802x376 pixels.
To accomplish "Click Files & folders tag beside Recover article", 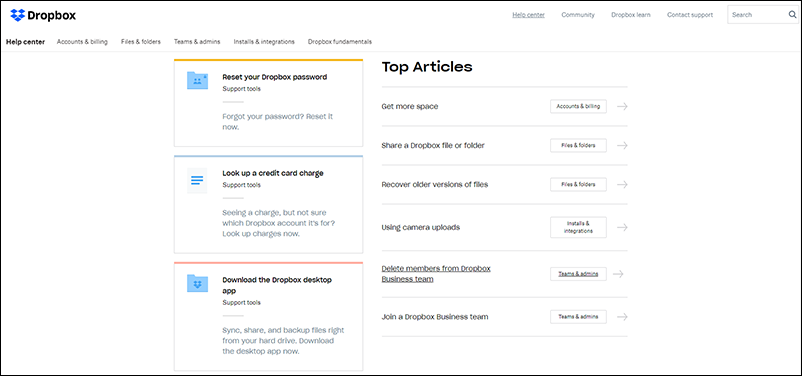I will tap(578, 184).
